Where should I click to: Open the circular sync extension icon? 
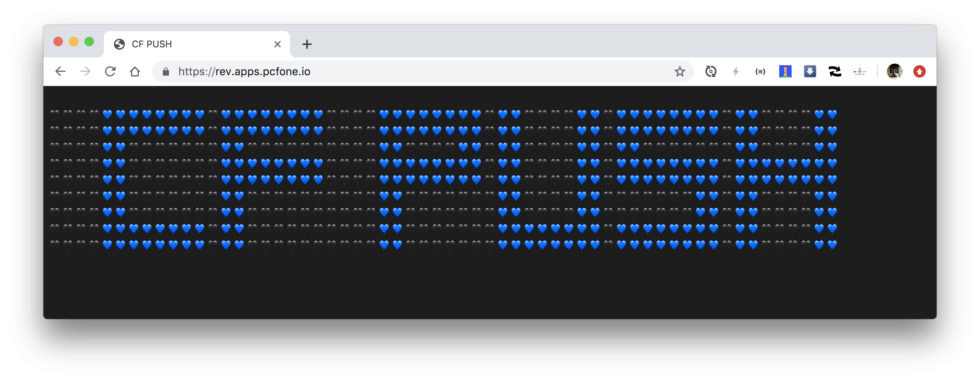pos(711,71)
